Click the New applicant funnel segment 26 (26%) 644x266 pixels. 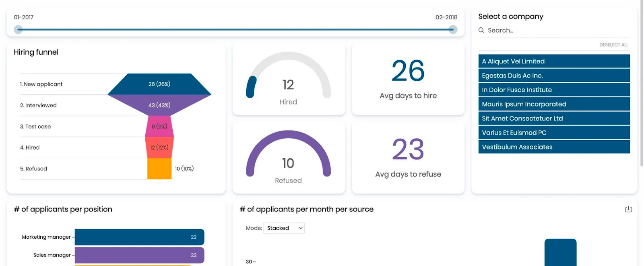pos(159,84)
